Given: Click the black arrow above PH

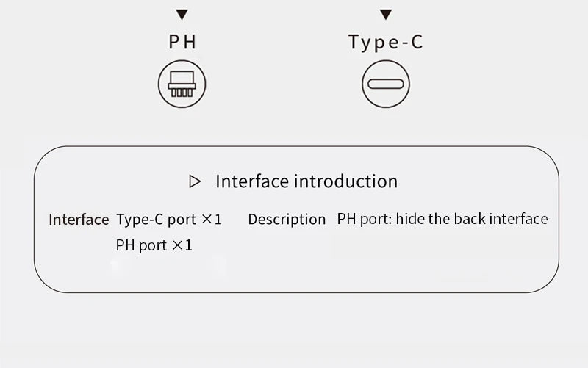Looking at the screenshot, I should [182, 15].
